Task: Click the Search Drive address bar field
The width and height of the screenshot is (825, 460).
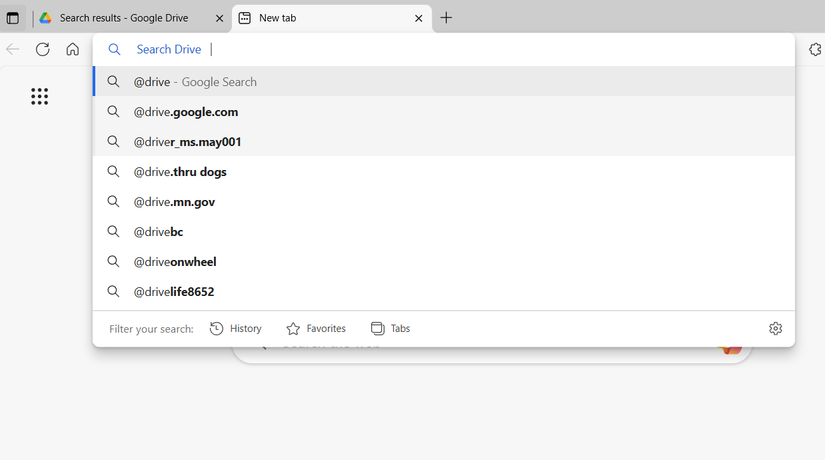Action: point(450,49)
